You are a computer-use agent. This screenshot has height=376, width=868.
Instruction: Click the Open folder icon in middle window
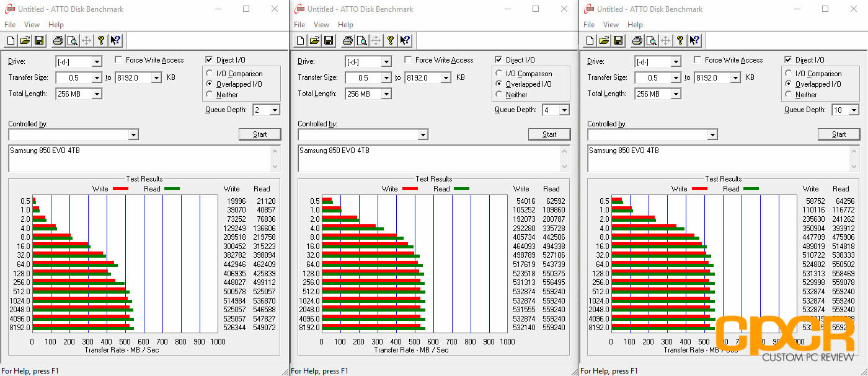314,41
